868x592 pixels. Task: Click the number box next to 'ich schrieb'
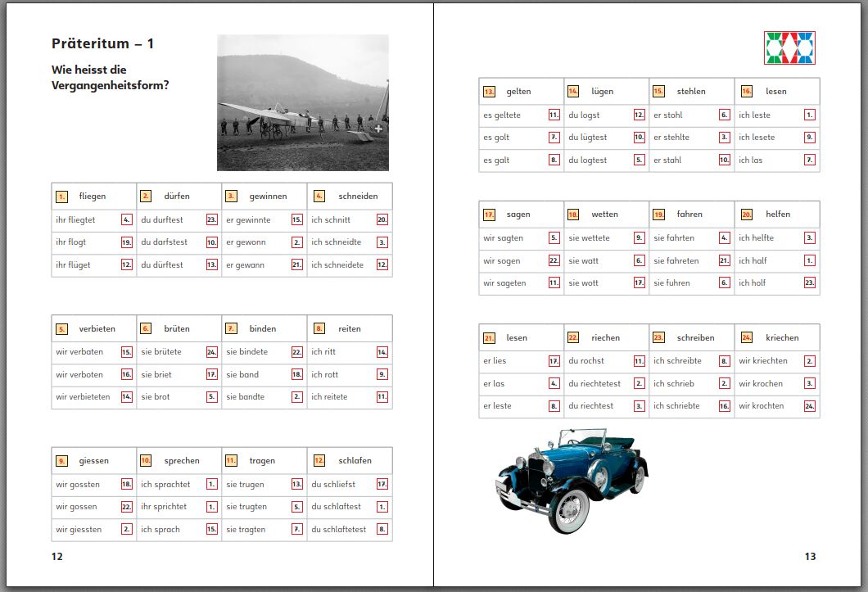pyautogui.click(x=725, y=383)
